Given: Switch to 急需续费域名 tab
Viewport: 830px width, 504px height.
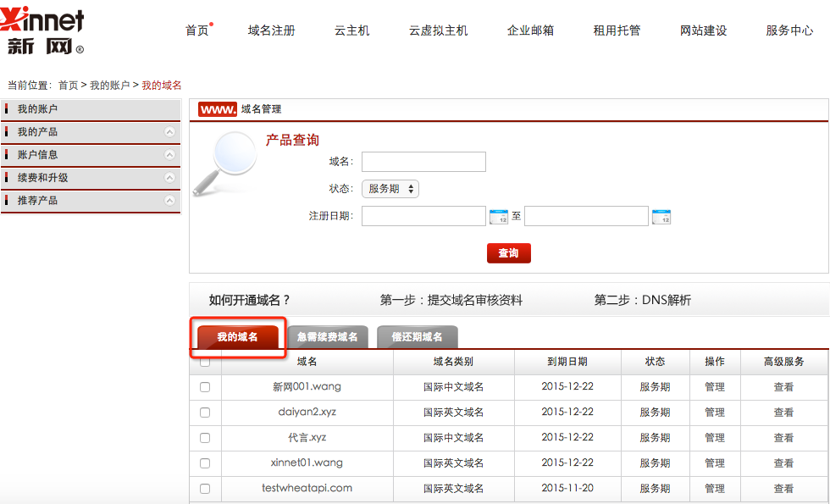Looking at the screenshot, I should click(x=328, y=337).
